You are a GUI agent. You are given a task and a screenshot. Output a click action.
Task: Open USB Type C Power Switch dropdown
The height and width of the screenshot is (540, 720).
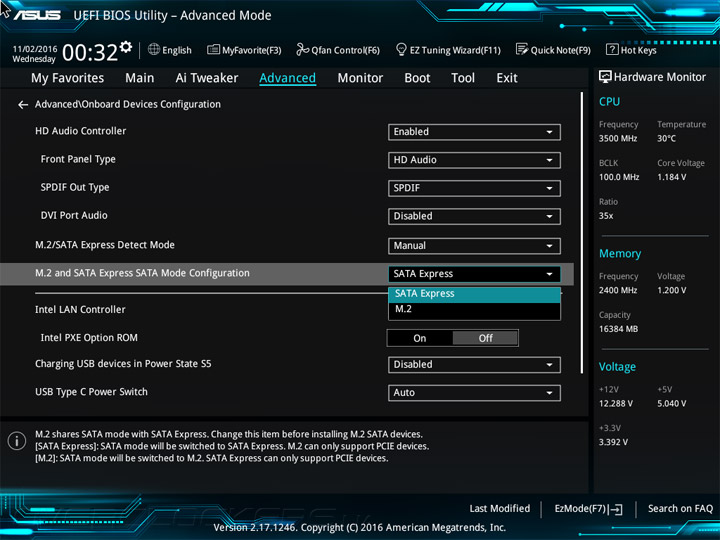(x=474, y=393)
